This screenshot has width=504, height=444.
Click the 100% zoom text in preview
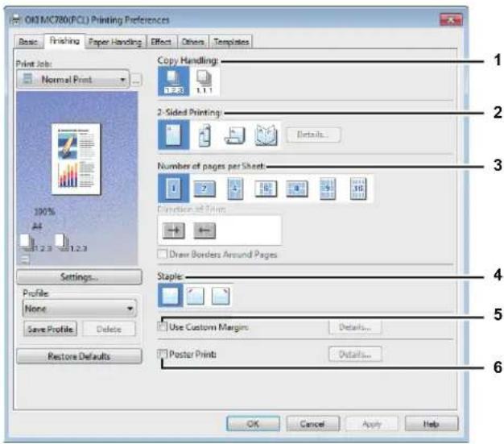tap(44, 212)
